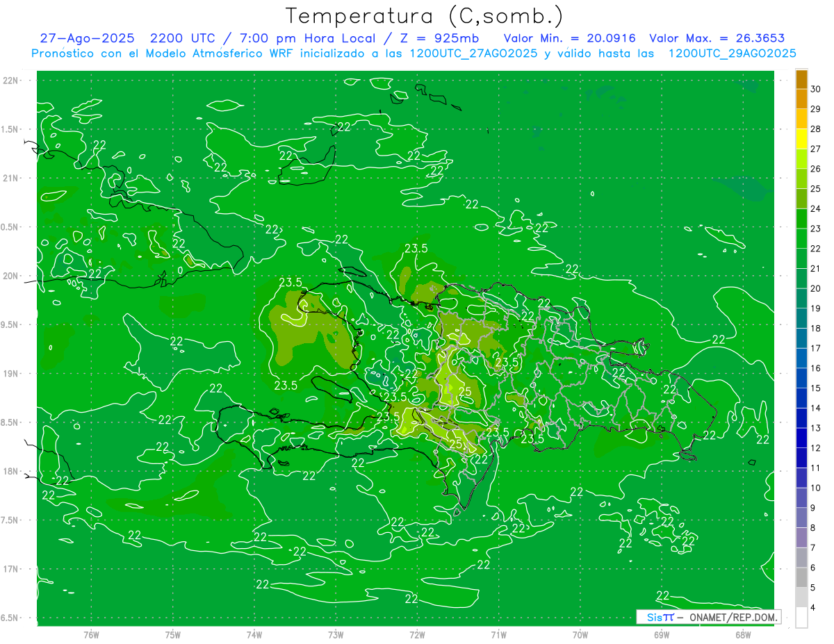Pick the yellow legend band between 27 and 28
Screen dimensions: 834x644
801,139
